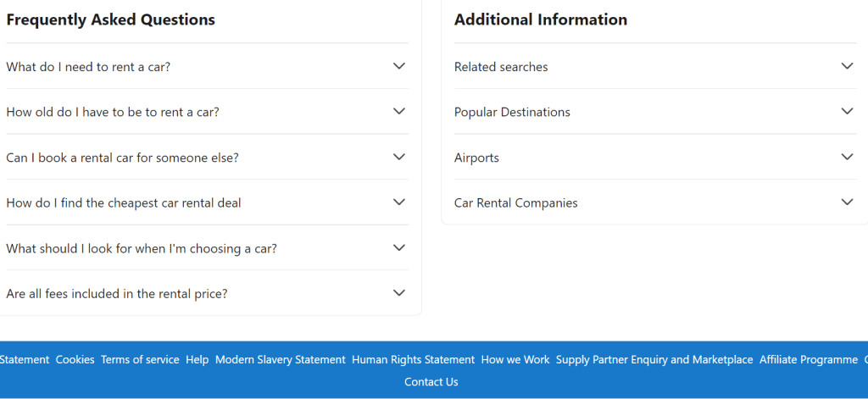Click Car Rental Companies chevron arrow

click(847, 202)
